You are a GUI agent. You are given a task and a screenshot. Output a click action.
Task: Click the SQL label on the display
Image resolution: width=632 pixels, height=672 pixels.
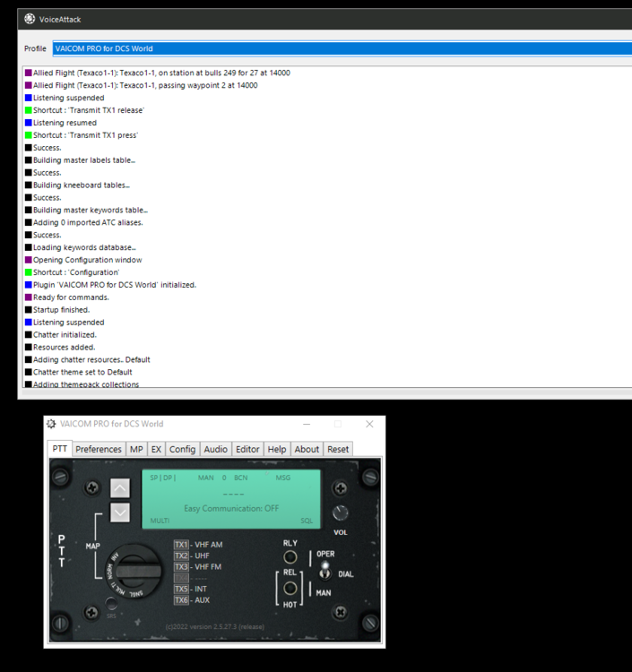coord(307,521)
